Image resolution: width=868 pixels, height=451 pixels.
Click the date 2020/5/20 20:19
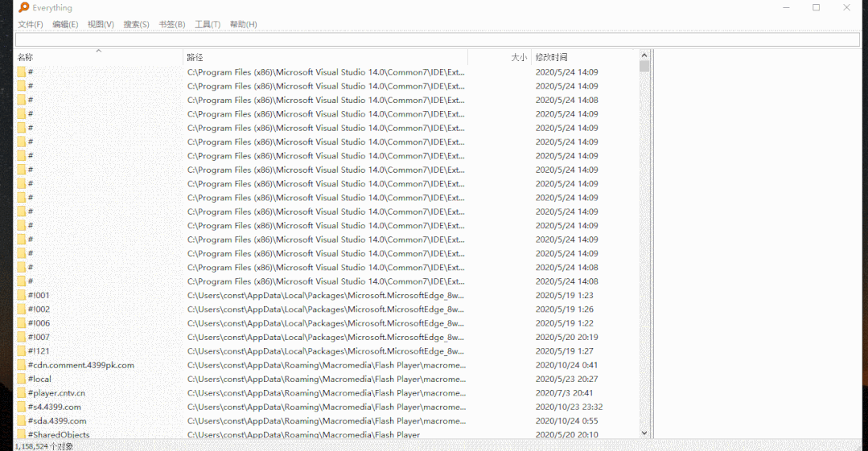[x=567, y=337]
